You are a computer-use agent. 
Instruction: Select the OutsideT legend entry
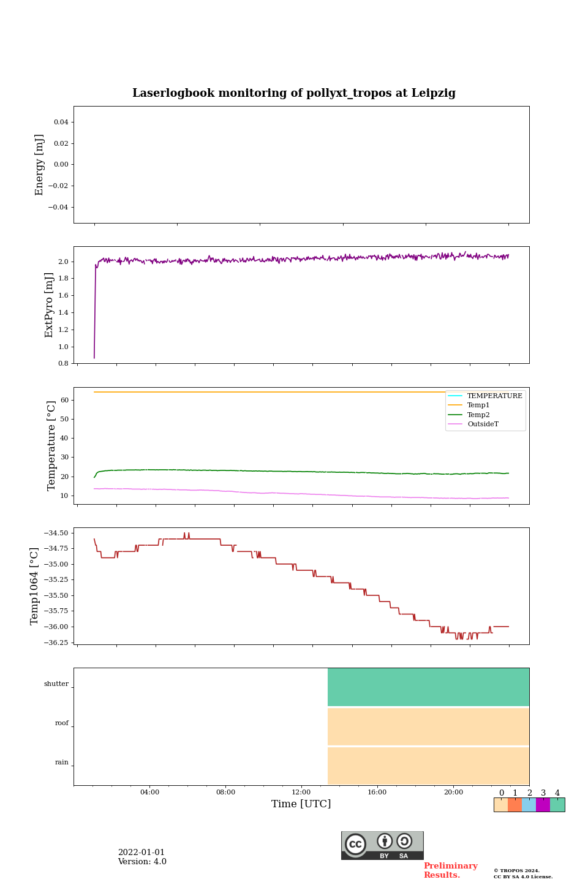(x=483, y=424)
